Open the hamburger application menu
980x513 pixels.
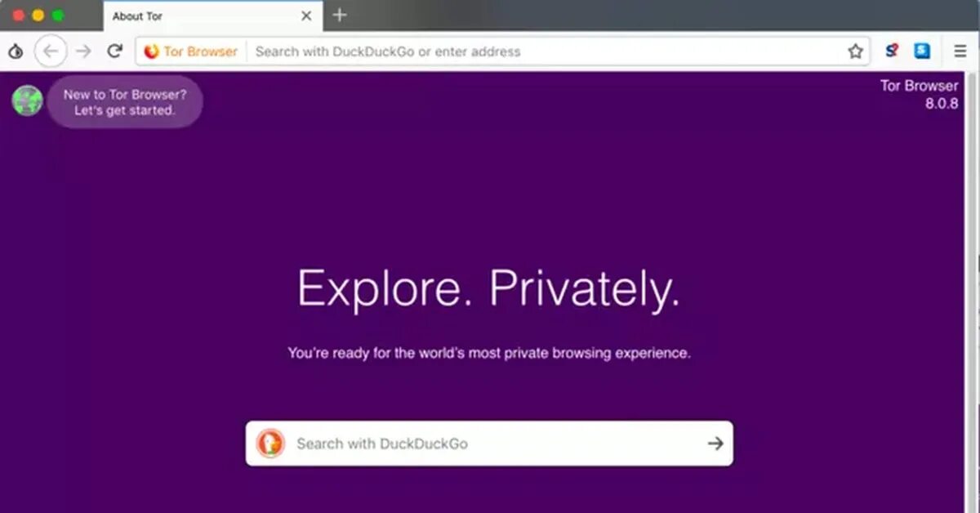[960, 51]
